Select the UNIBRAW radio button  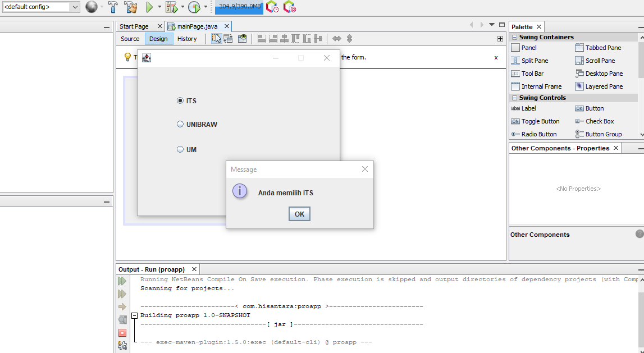click(180, 125)
